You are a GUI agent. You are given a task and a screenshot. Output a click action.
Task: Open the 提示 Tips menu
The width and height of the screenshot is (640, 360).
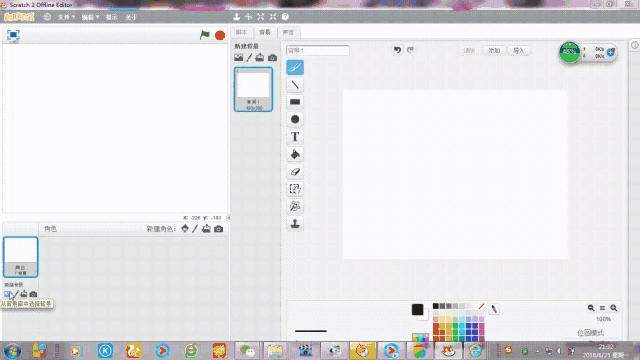click(x=111, y=17)
